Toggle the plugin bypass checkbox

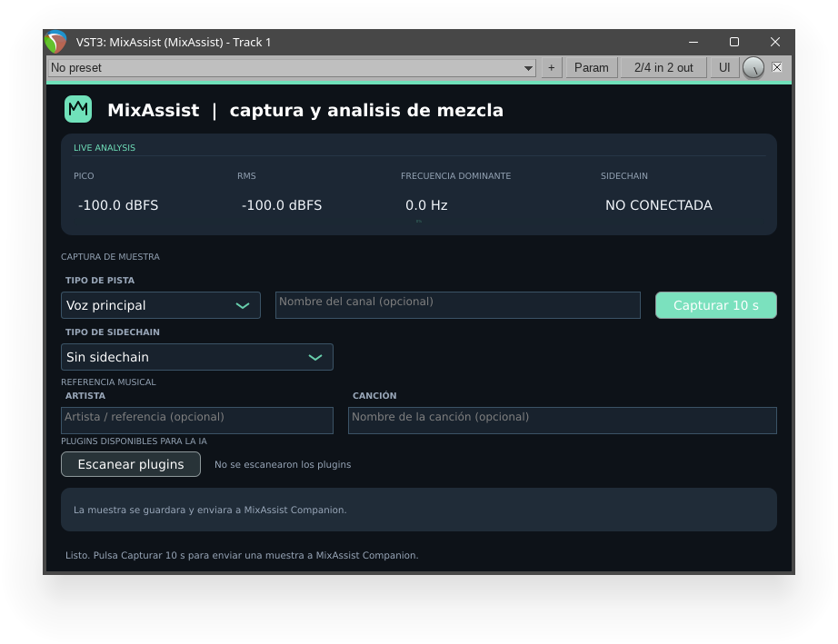pyautogui.click(x=777, y=67)
